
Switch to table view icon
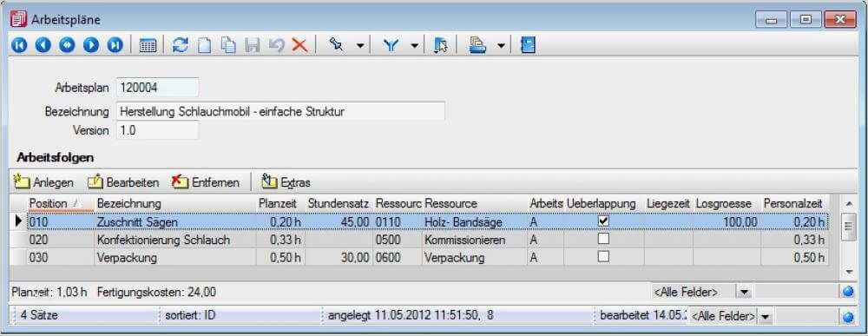click(x=148, y=46)
